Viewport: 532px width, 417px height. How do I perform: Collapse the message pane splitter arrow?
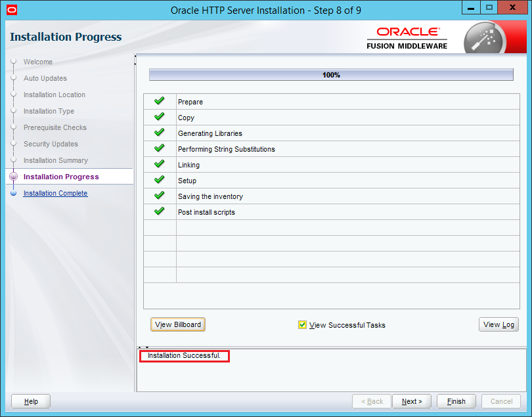(x=147, y=347)
